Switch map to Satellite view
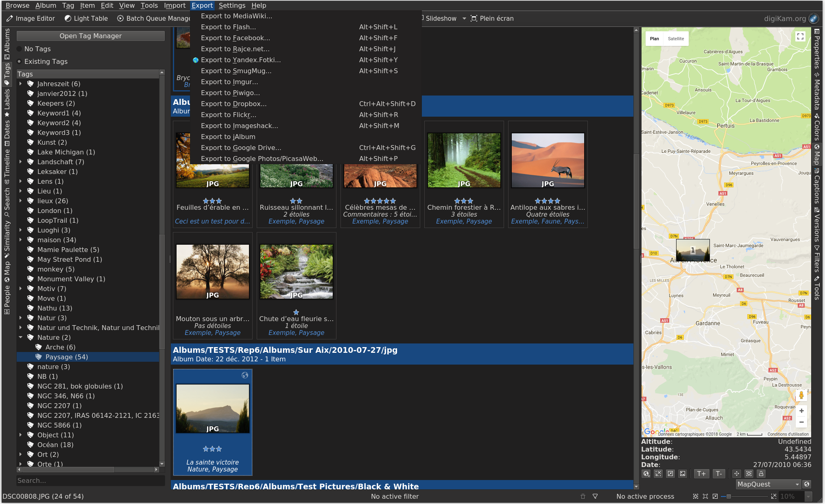The width and height of the screenshot is (825, 504). pos(676,39)
